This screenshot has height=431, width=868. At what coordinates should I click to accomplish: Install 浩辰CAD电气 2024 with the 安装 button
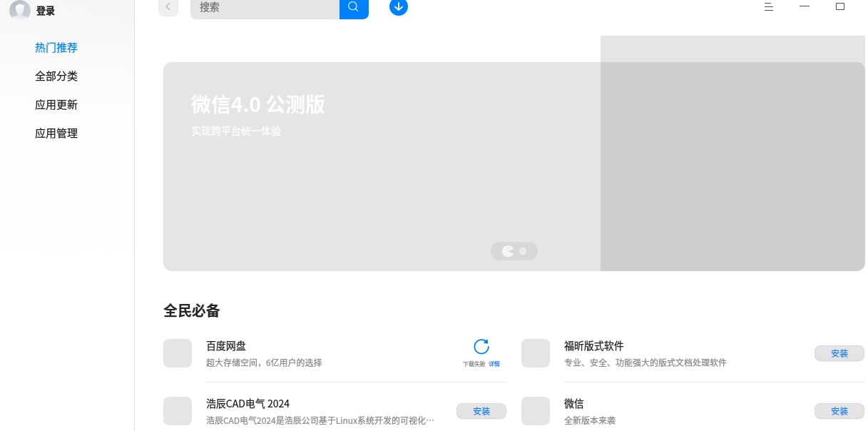(x=481, y=411)
